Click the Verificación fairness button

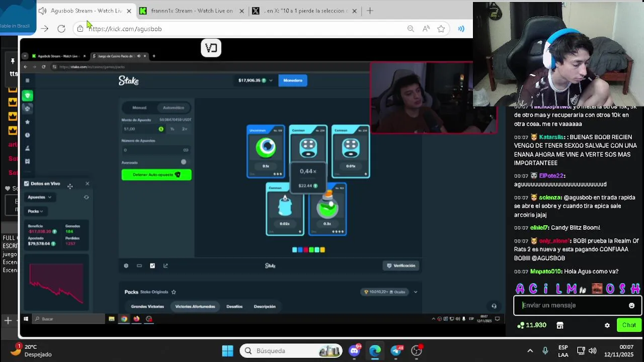coord(401,265)
